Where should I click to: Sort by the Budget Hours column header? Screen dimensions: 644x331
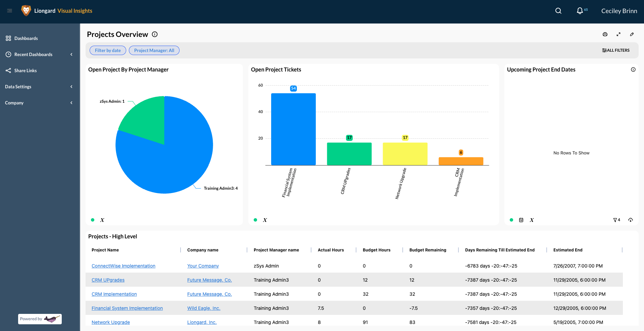coord(377,250)
